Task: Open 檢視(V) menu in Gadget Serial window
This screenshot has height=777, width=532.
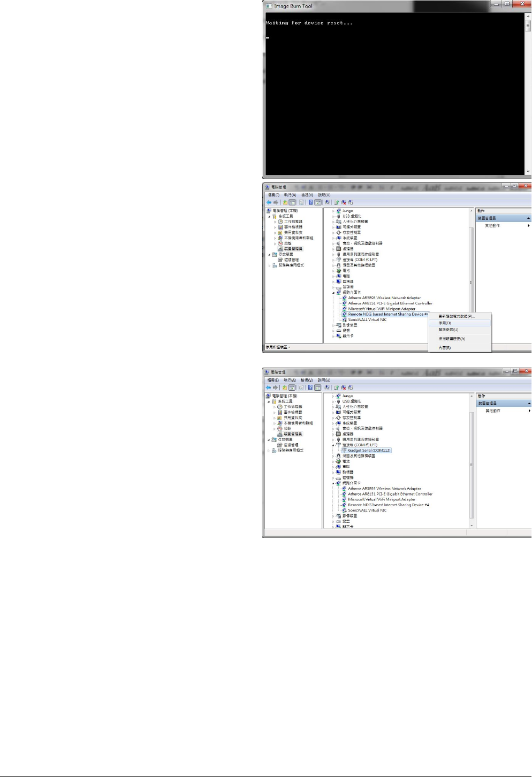Action: pos(307,380)
